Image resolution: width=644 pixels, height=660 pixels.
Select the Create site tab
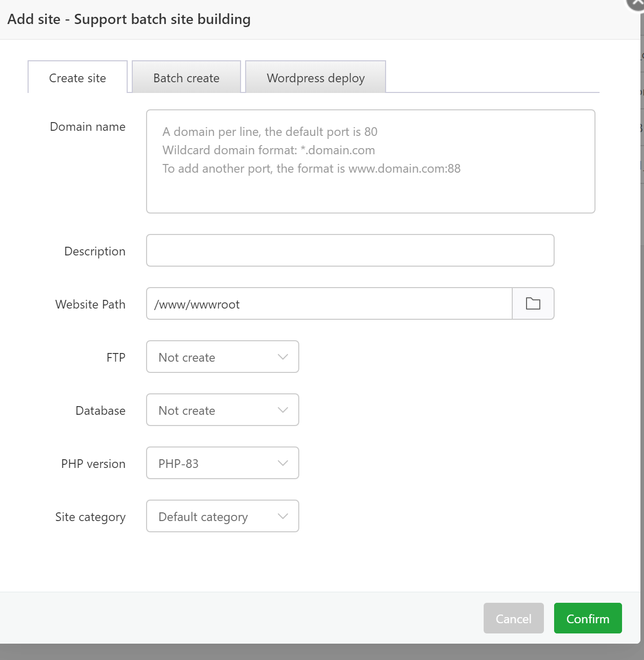click(x=78, y=78)
